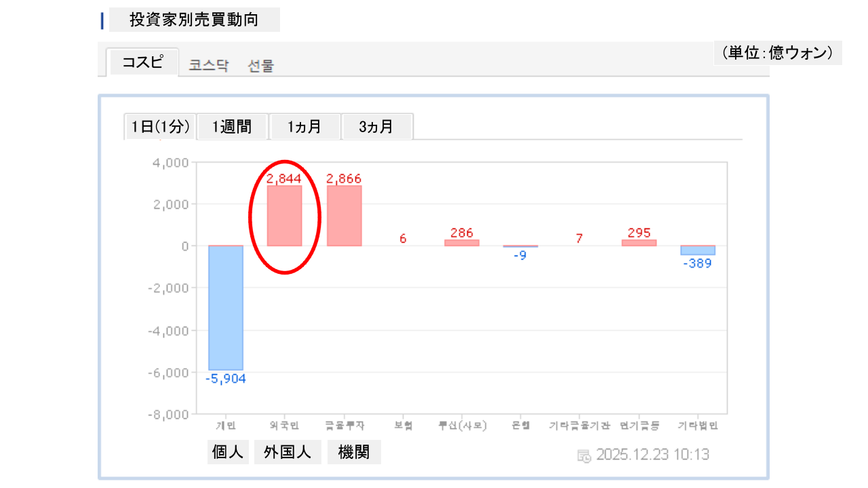Screen dimensions: 868x488
Task: Show the 1日(1分) period view
Action: [160, 127]
